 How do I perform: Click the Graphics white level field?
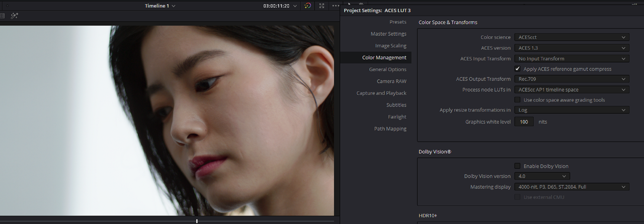tap(524, 122)
